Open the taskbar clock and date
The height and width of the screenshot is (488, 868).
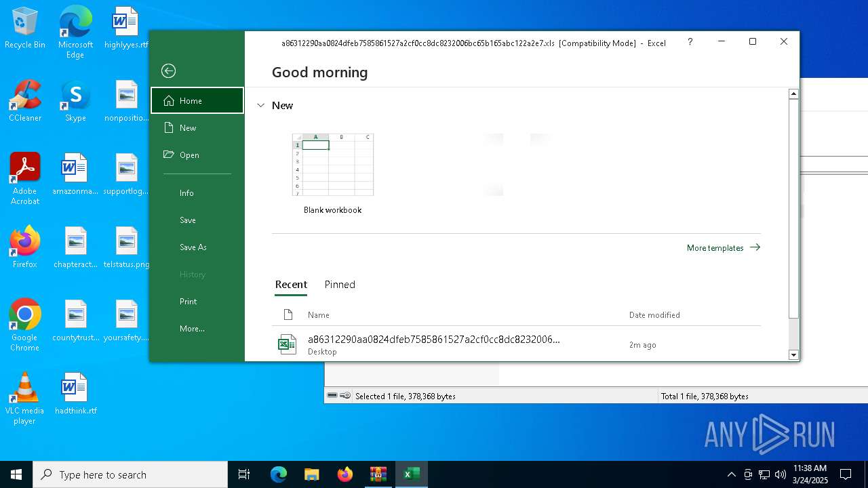[x=810, y=474]
